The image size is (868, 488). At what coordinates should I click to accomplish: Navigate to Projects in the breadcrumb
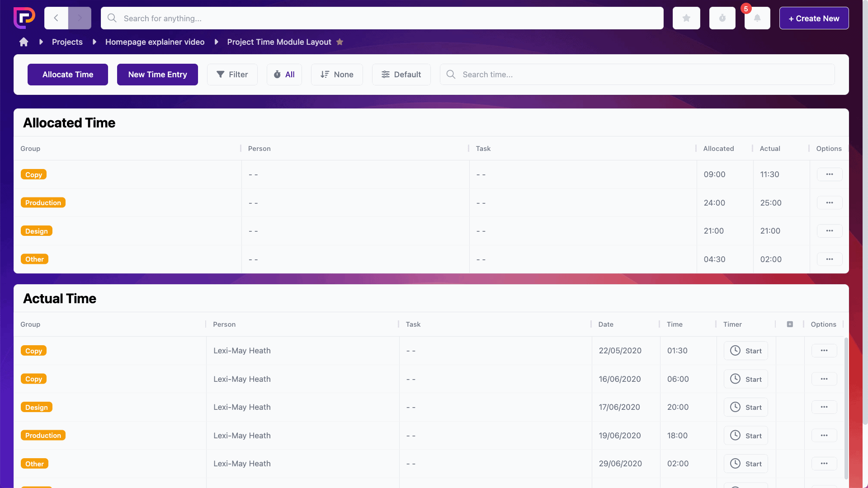click(x=67, y=42)
